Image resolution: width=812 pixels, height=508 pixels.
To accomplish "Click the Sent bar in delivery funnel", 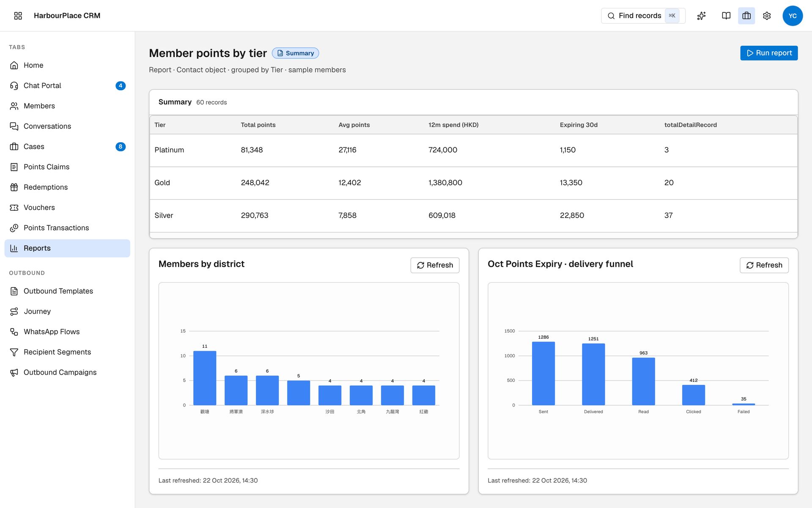I will [x=543, y=373].
